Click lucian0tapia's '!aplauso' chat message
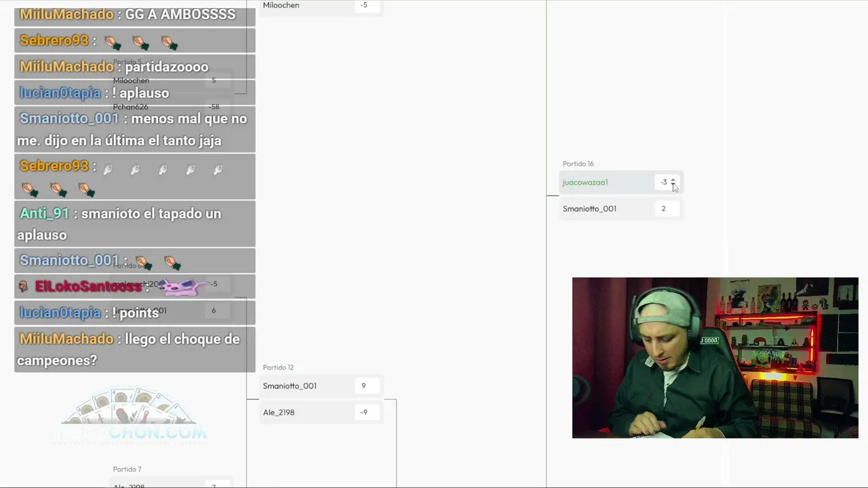This screenshot has height=488, width=868. tap(135, 93)
